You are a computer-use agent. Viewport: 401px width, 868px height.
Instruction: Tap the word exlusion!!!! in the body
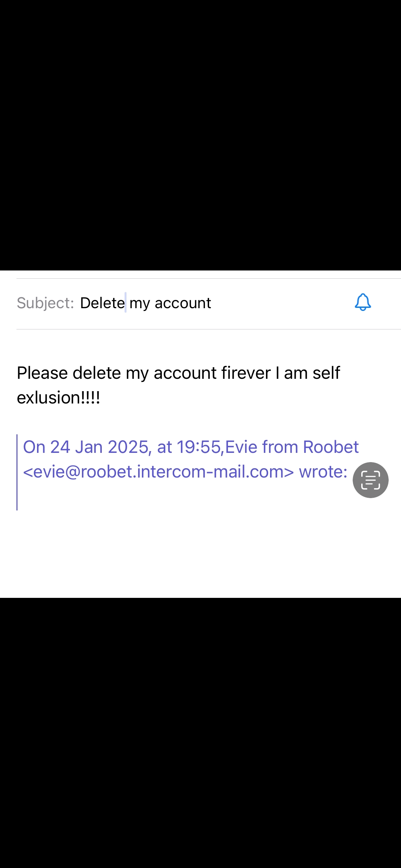click(58, 398)
